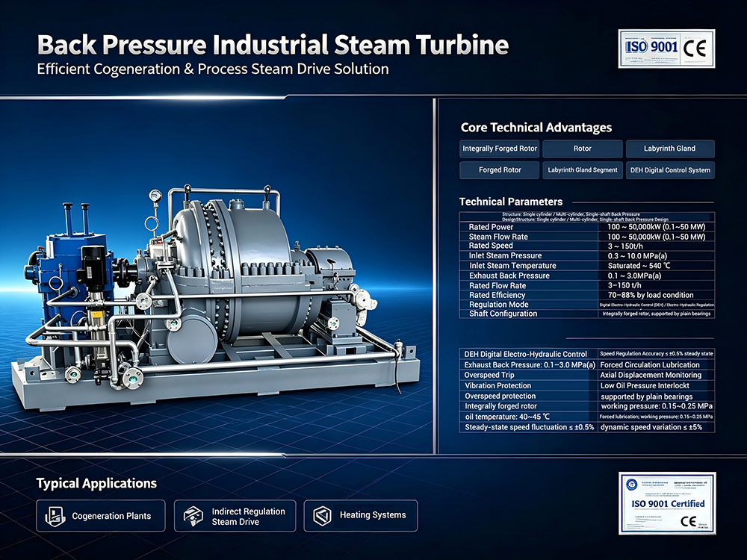Click the Heating Systems shield icon

(x=322, y=516)
